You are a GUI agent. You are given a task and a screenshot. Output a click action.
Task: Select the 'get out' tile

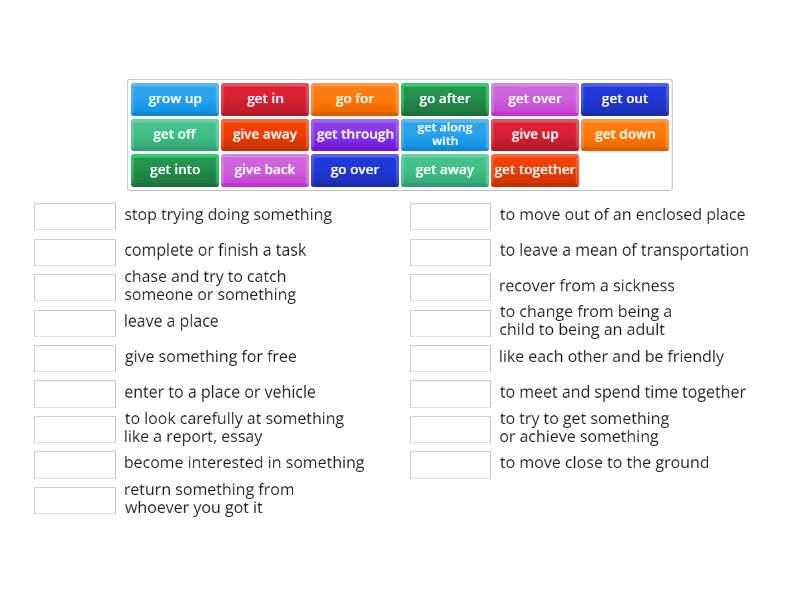624,98
